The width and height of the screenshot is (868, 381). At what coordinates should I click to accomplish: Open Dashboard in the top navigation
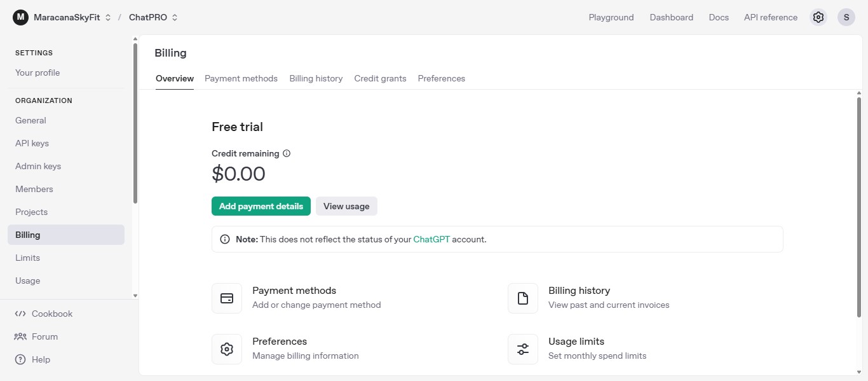[x=671, y=17]
